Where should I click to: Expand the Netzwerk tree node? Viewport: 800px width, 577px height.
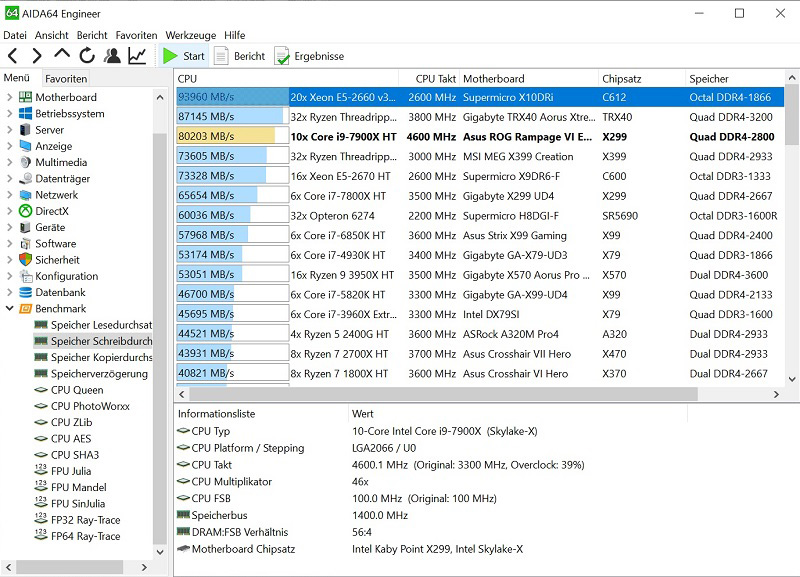point(9,195)
